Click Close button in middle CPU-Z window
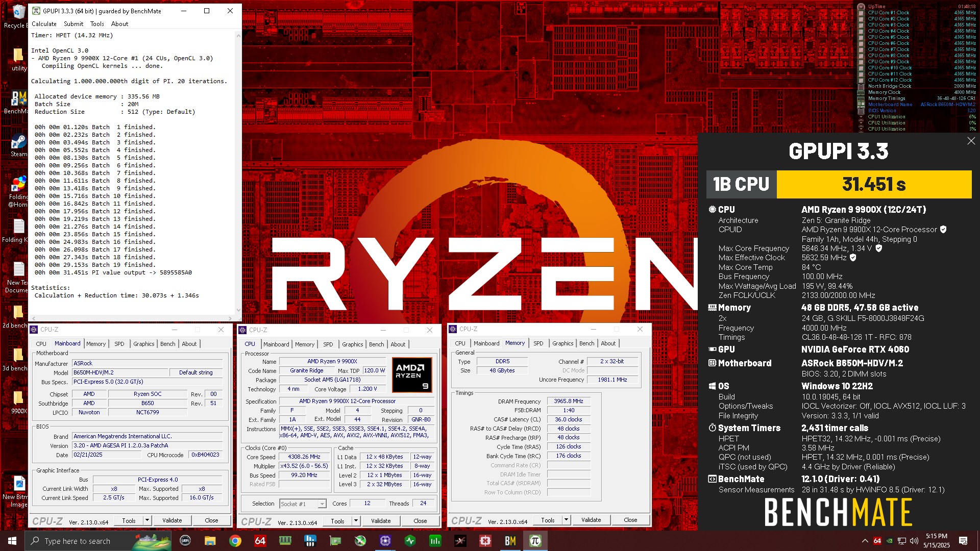This screenshot has width=980, height=551. coord(420,521)
